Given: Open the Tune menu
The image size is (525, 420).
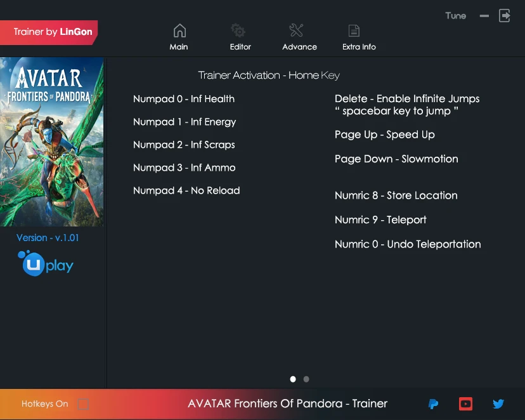Looking at the screenshot, I should [455, 15].
